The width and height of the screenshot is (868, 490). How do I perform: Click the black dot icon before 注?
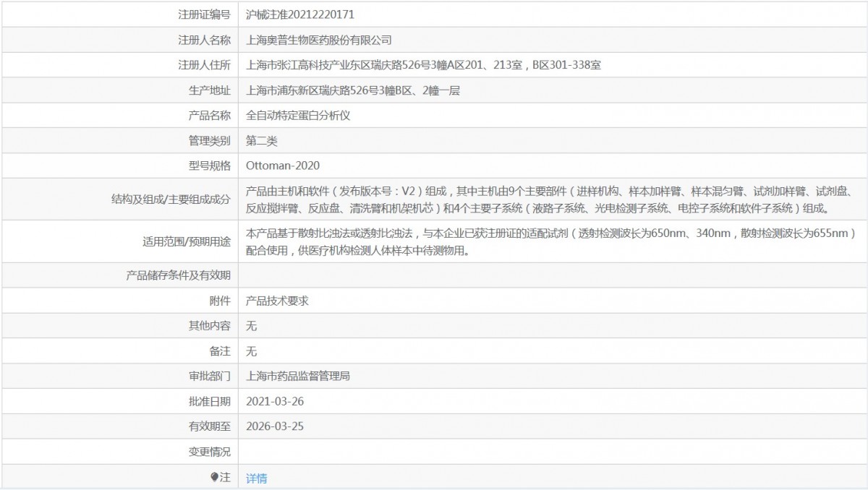pyautogui.click(x=214, y=477)
